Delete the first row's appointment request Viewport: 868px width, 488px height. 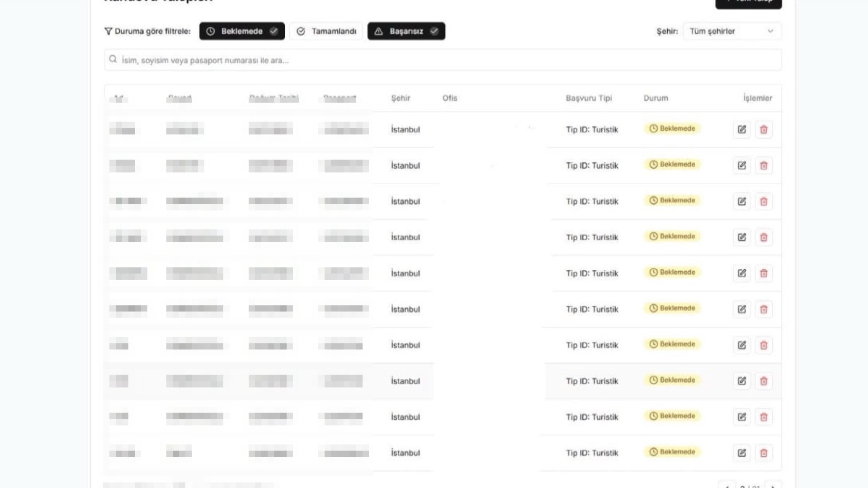pyautogui.click(x=764, y=130)
